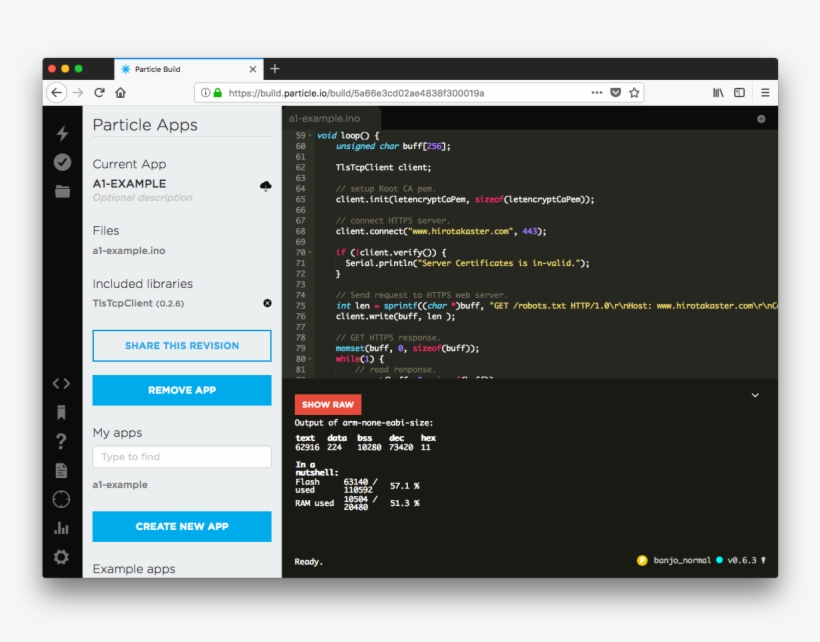Save the app using the folder icon
This screenshot has width=820, height=642.
tap(61, 190)
